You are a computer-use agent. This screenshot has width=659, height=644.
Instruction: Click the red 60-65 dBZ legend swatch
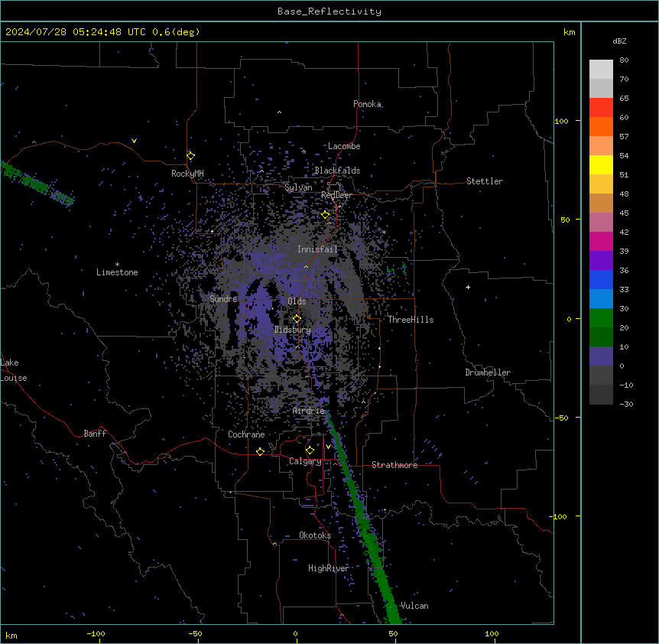601,108
